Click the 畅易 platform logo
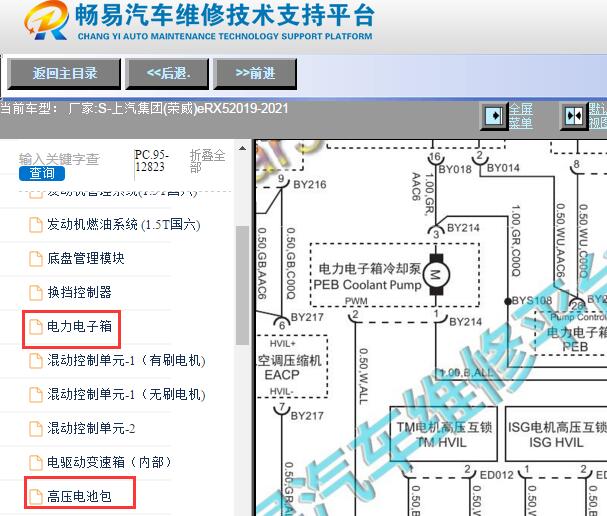This screenshot has width=607, height=516. (46, 20)
